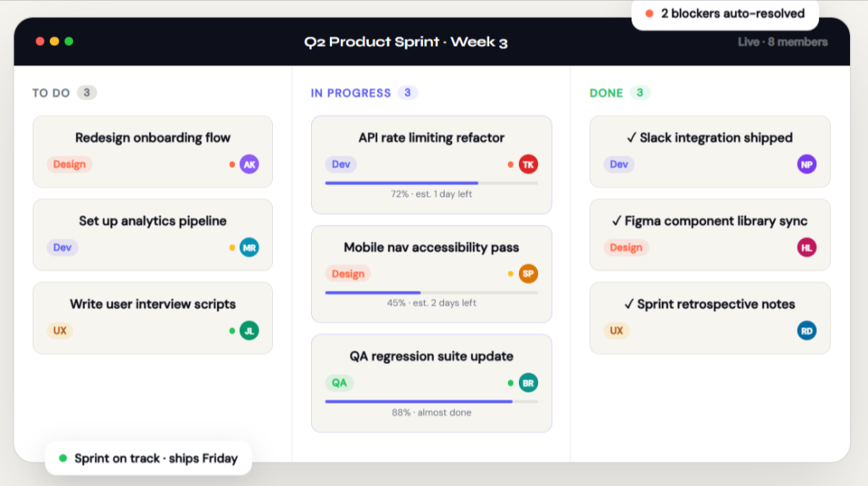
Task: Click the HL avatar on Figma card
Action: tap(807, 248)
